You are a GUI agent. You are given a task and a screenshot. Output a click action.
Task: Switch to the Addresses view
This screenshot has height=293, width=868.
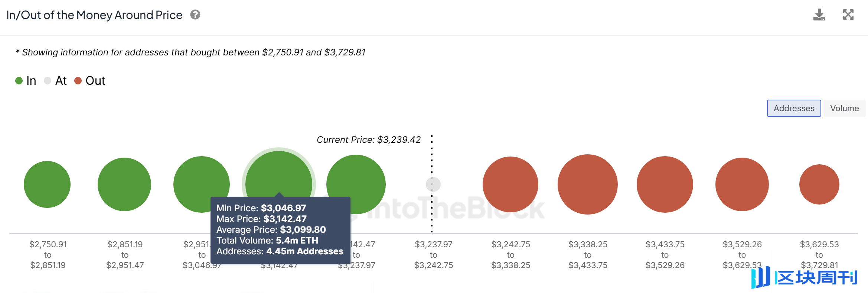794,108
